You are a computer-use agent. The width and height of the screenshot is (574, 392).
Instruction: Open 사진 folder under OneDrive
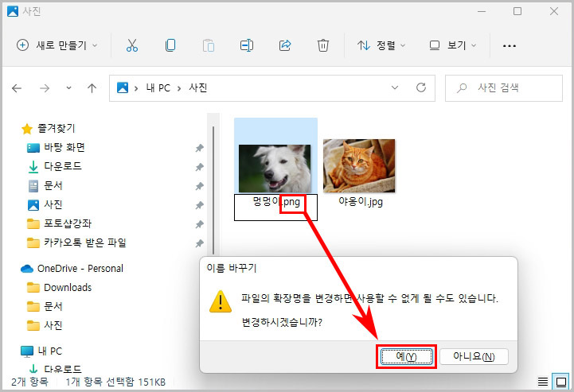click(53, 325)
